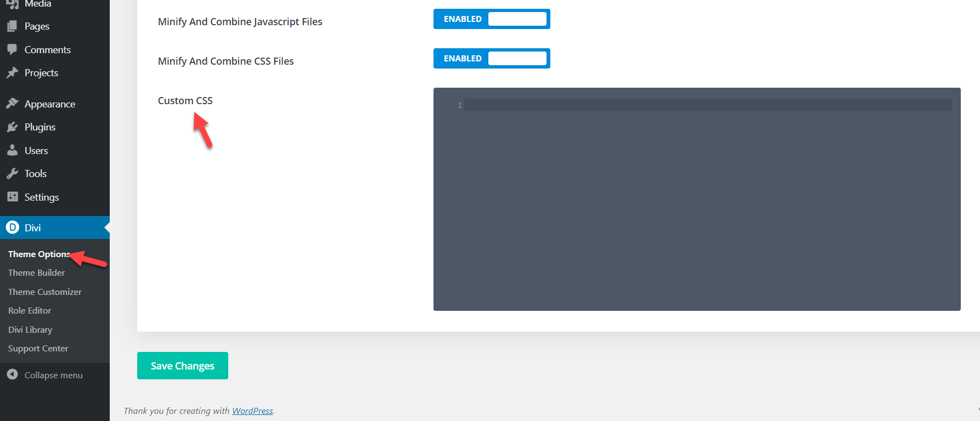Open Theme Options submenu item
This screenshot has height=421, width=980.
[x=39, y=254]
